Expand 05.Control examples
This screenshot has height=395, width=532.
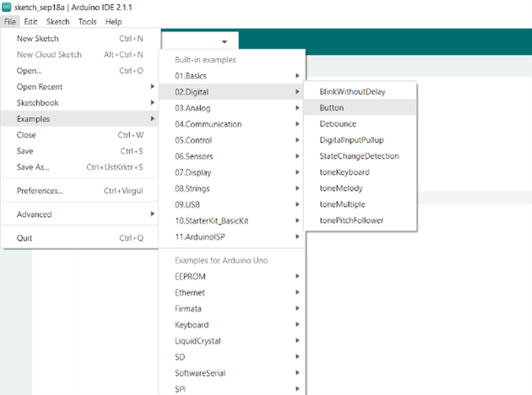[232, 140]
